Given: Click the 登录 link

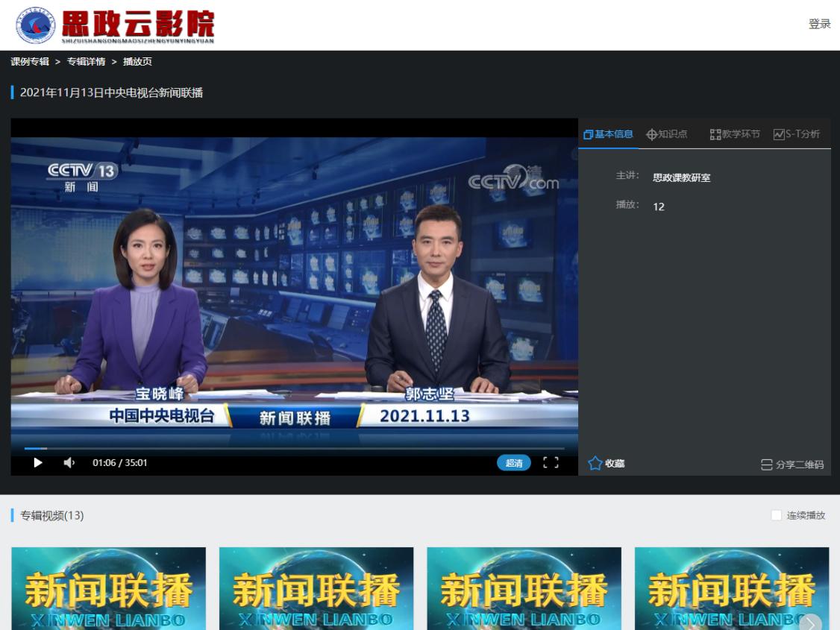Looking at the screenshot, I should [820, 24].
